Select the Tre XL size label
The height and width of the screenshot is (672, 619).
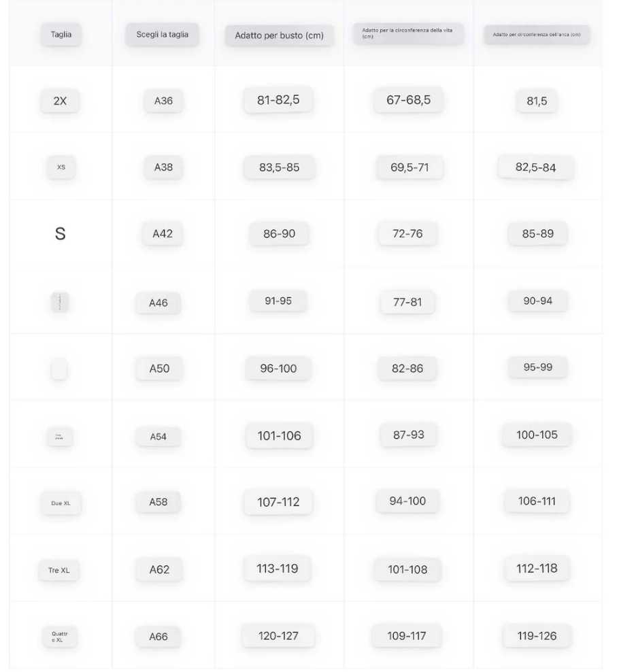coord(59,570)
